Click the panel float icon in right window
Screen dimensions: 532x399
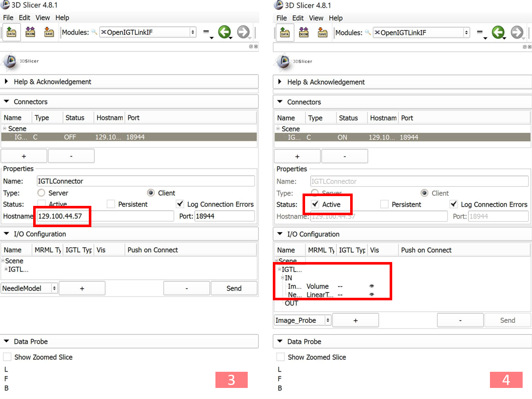coord(525,46)
